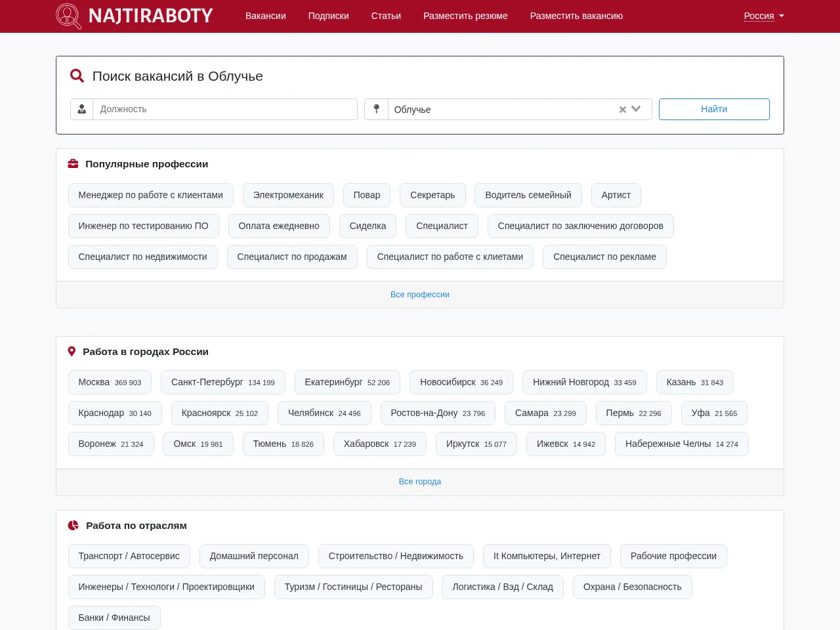Open the Все профессии link
Viewport: 840px width, 630px height.
[x=420, y=295]
